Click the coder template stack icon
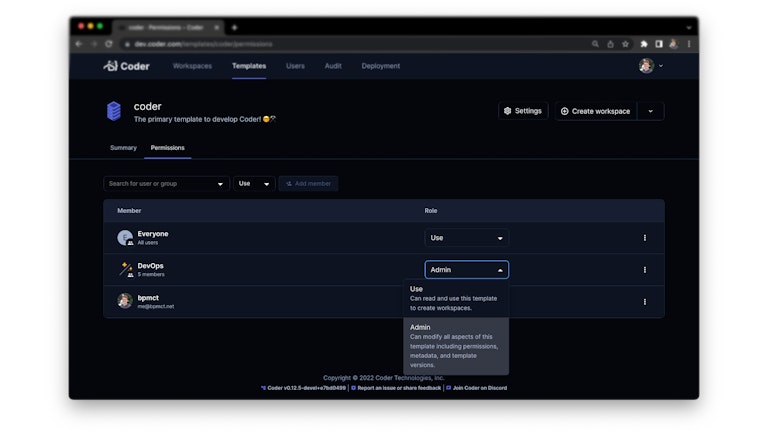Viewport: 768px width, 432px height. (x=114, y=111)
